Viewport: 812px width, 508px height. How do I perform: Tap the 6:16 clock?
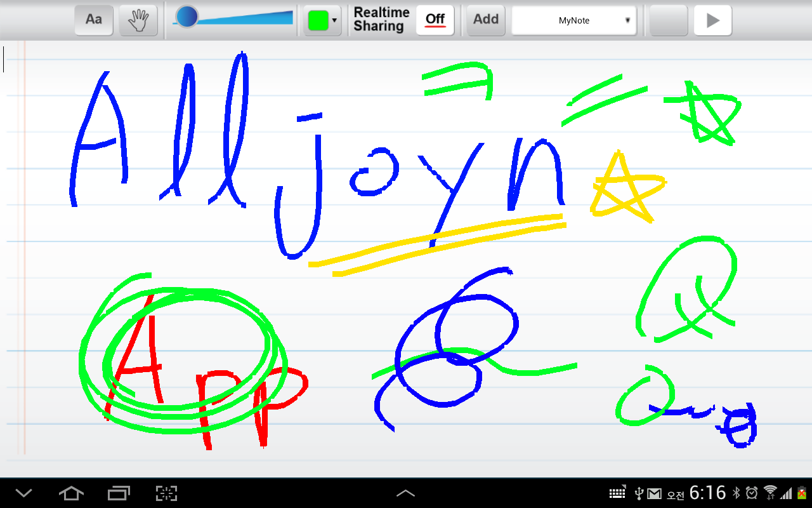click(707, 493)
